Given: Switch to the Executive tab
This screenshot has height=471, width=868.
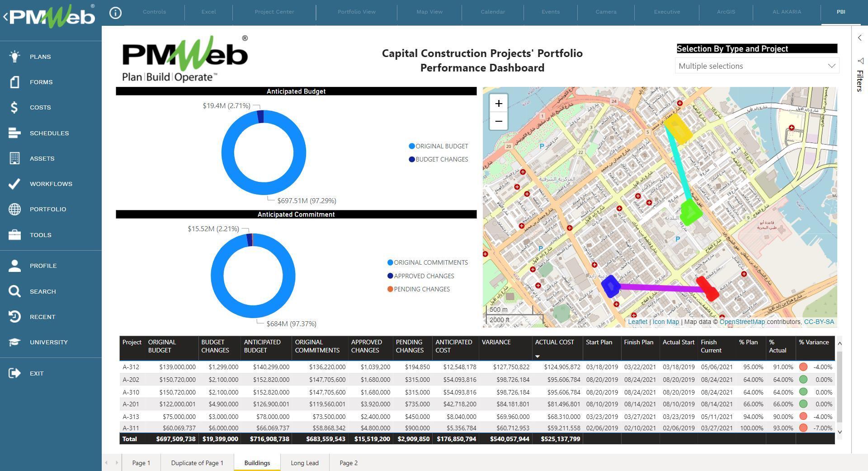Looking at the screenshot, I should (x=667, y=12).
